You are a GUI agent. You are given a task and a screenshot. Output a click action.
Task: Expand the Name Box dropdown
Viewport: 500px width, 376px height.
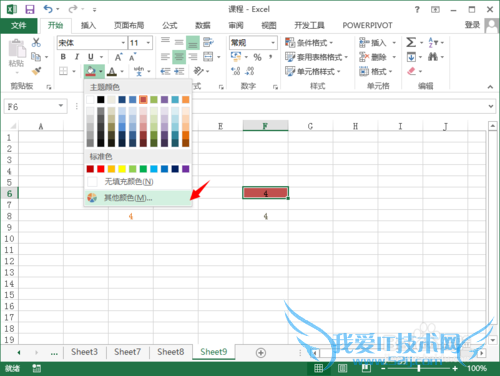click(x=61, y=106)
